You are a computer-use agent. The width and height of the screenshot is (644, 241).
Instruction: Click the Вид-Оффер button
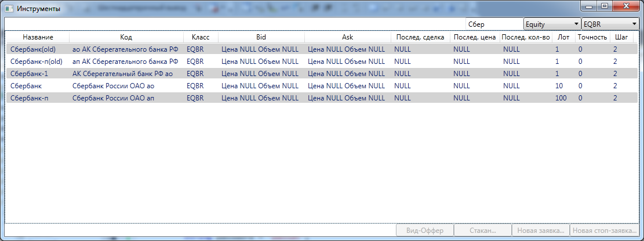point(425,231)
